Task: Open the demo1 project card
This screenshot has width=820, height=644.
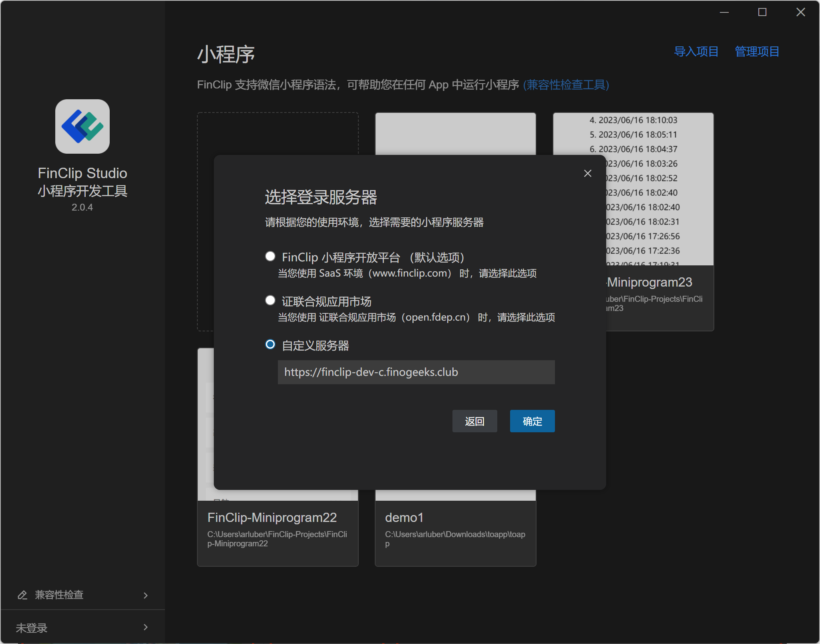Action: coord(455,528)
